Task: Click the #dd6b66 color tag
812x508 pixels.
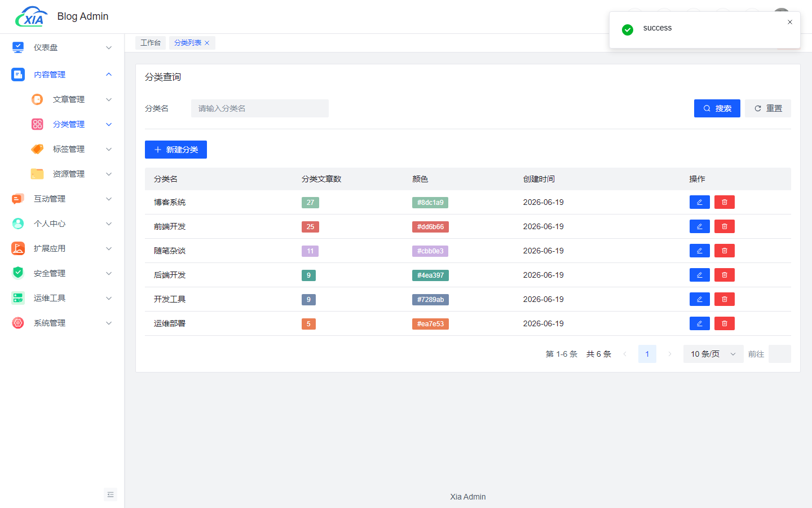Action: (430, 227)
